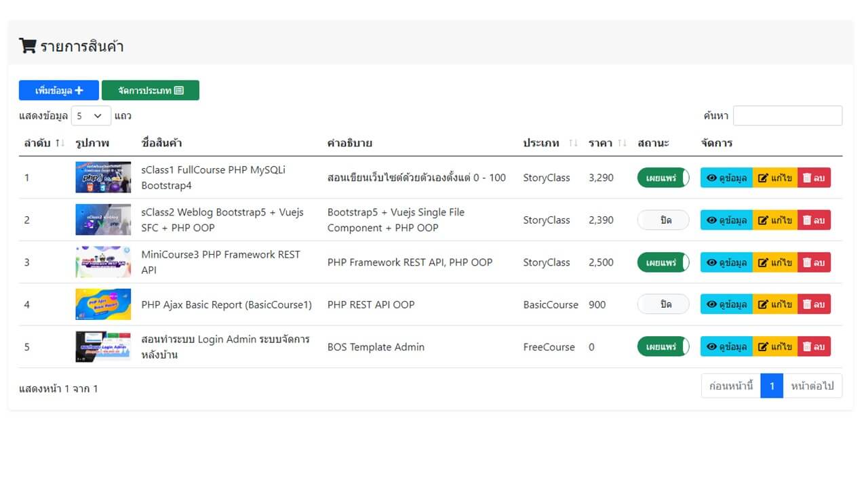The height and width of the screenshot is (488, 868).
Task: Open thumbnail image of sClass1 FullCourse
Action: pos(103,178)
